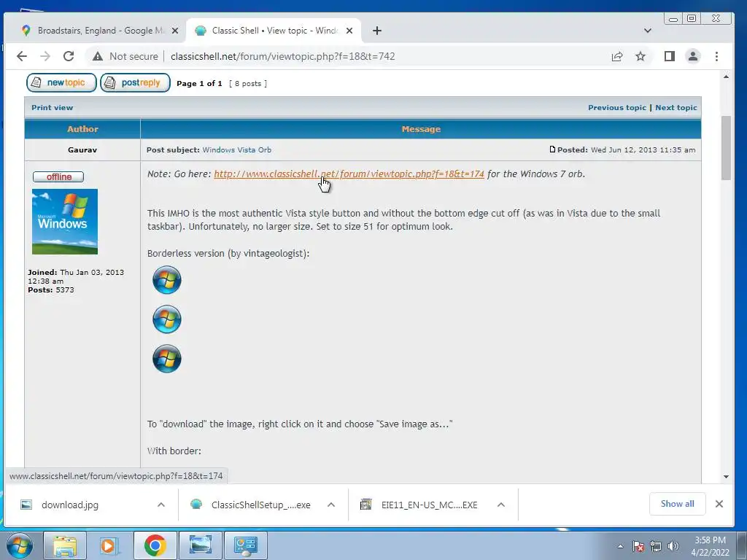This screenshot has width=747, height=560.
Task: Go back to the previous page
Action: click(22, 56)
